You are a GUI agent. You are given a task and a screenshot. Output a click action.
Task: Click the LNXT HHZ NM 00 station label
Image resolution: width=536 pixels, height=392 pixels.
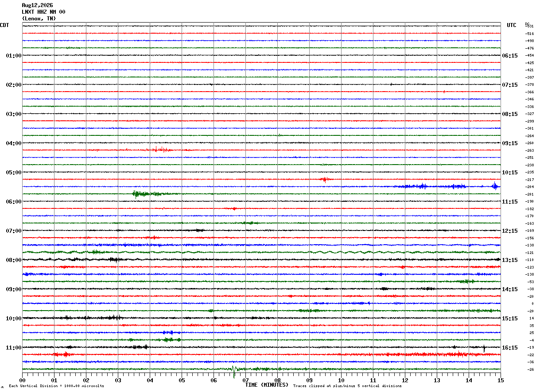click(x=43, y=12)
